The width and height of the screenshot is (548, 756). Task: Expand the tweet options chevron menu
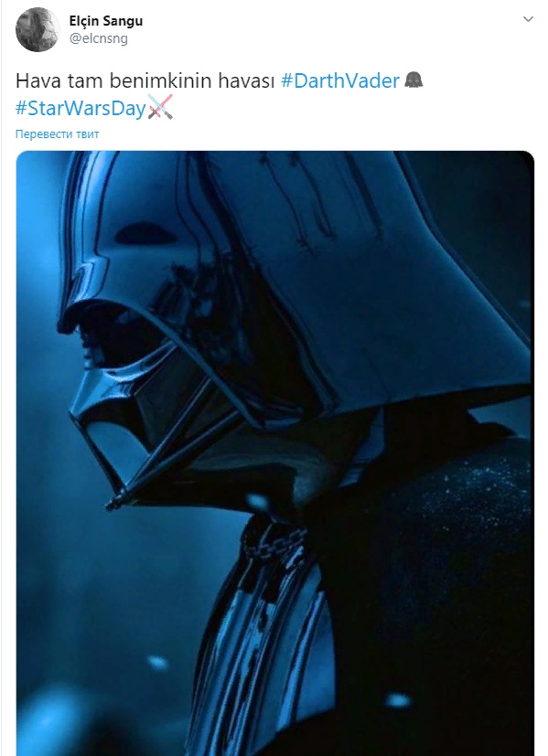coord(528,19)
